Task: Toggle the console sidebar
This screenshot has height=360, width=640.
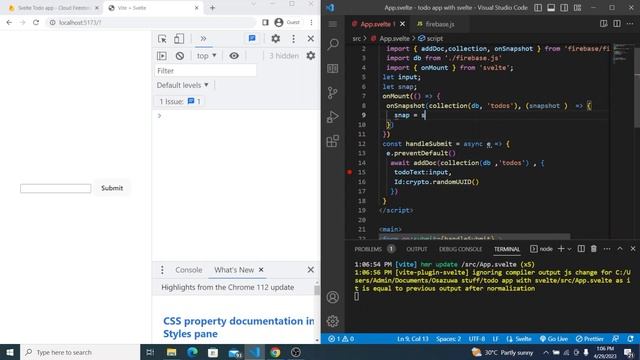Action: click(x=162, y=56)
